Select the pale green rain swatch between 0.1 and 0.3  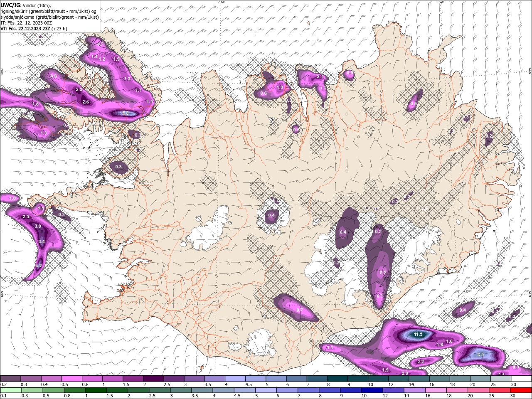(x=11, y=390)
